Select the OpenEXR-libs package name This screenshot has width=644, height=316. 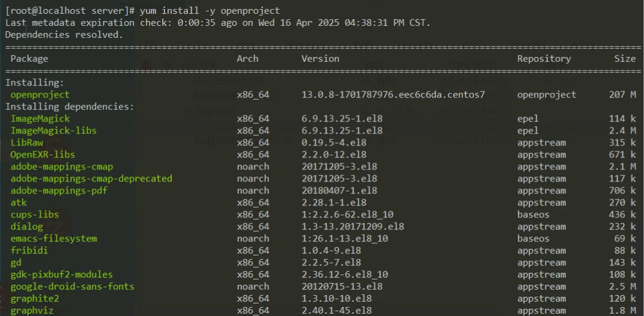click(x=43, y=154)
